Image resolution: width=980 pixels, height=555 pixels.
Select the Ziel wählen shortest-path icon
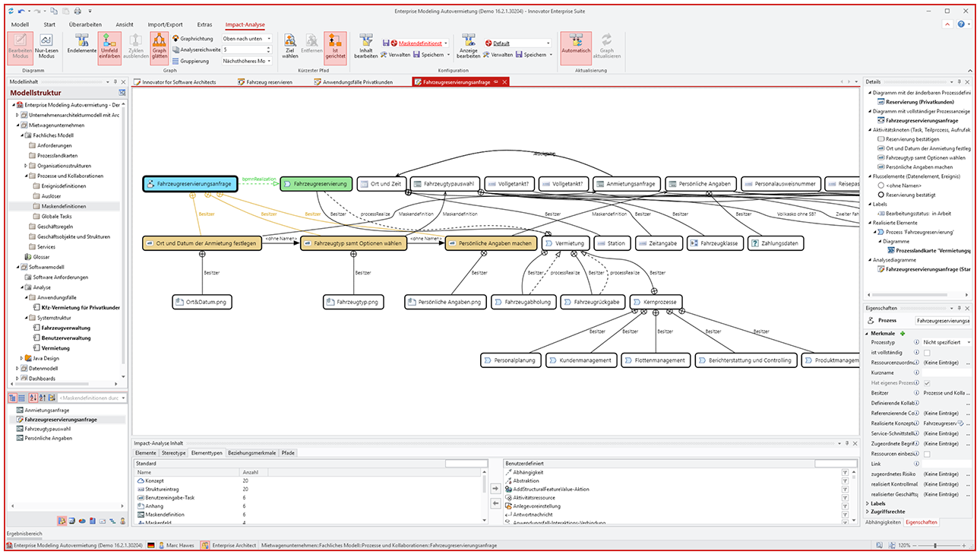[289, 47]
